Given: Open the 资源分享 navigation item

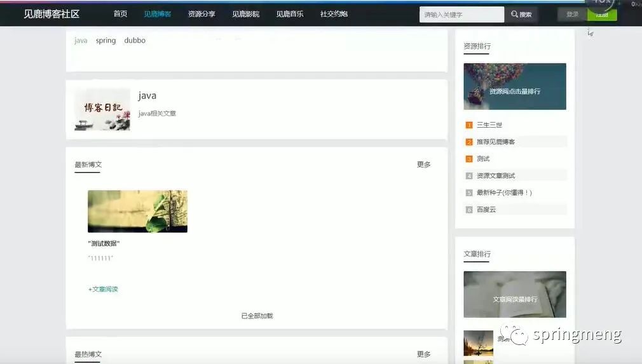Looking at the screenshot, I should tap(201, 14).
